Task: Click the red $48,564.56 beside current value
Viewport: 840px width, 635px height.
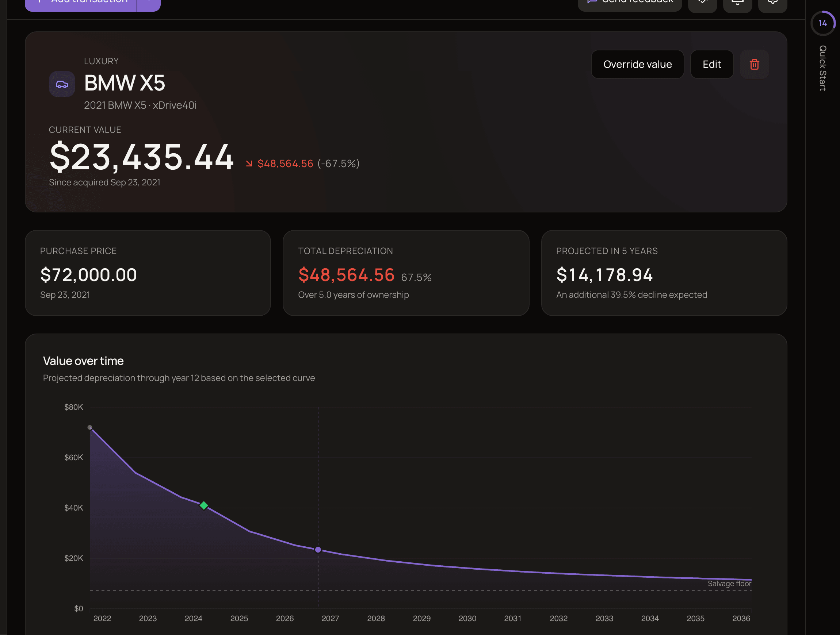Action: 286,163
